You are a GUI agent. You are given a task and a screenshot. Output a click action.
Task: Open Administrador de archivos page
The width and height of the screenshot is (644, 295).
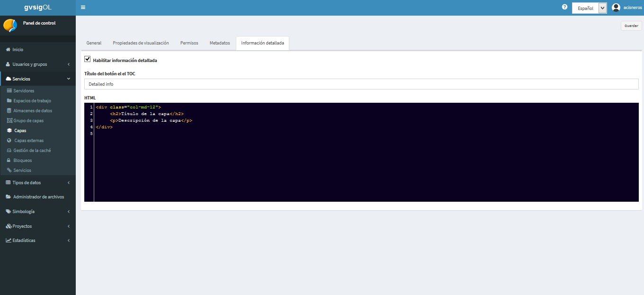(38, 197)
